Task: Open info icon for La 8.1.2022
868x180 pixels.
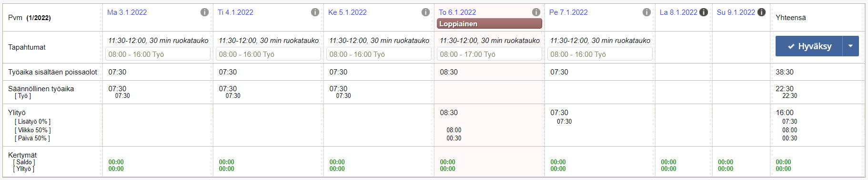Action: pyautogui.click(x=704, y=12)
